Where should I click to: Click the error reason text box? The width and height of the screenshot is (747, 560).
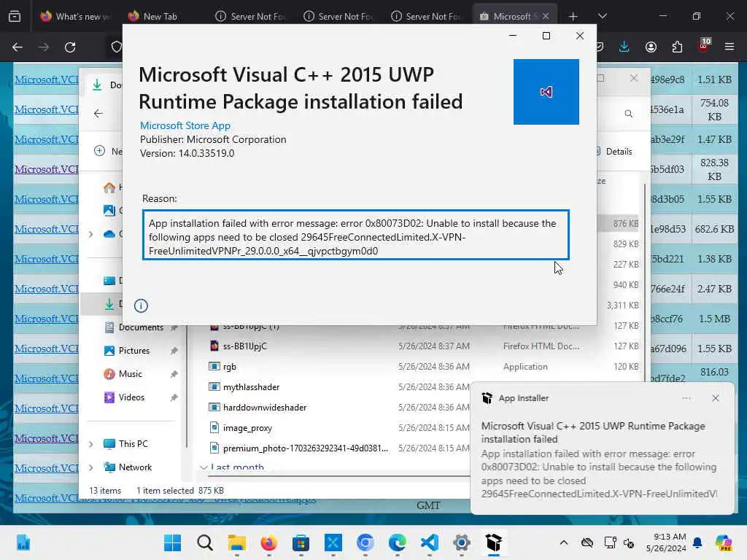[x=355, y=236]
